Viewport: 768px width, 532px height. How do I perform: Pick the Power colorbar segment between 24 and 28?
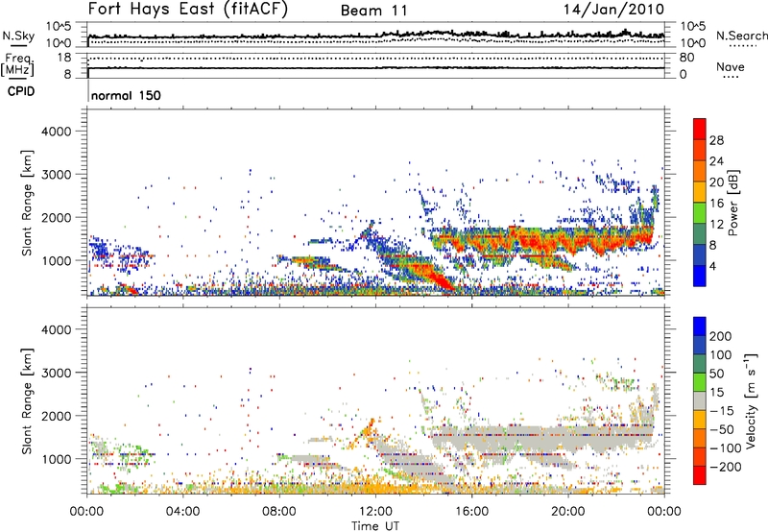click(x=700, y=150)
